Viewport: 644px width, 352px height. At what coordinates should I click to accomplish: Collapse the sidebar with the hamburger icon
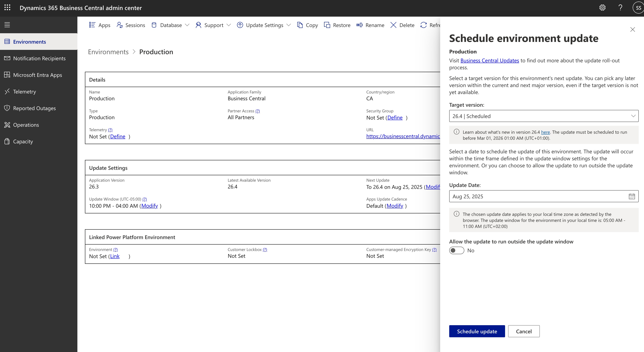[x=7, y=25]
